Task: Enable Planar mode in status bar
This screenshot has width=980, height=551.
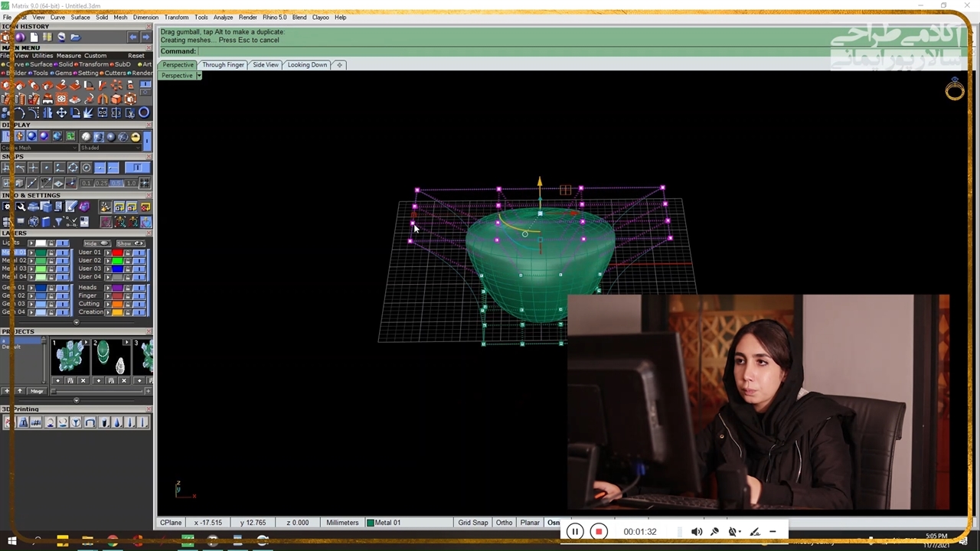Action: (x=530, y=523)
